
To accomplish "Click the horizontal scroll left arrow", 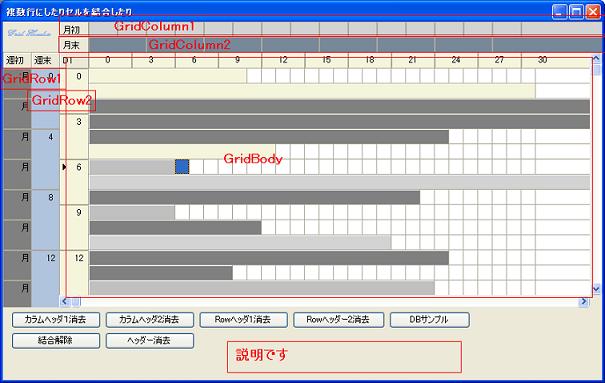I will pyautogui.click(x=64, y=302).
